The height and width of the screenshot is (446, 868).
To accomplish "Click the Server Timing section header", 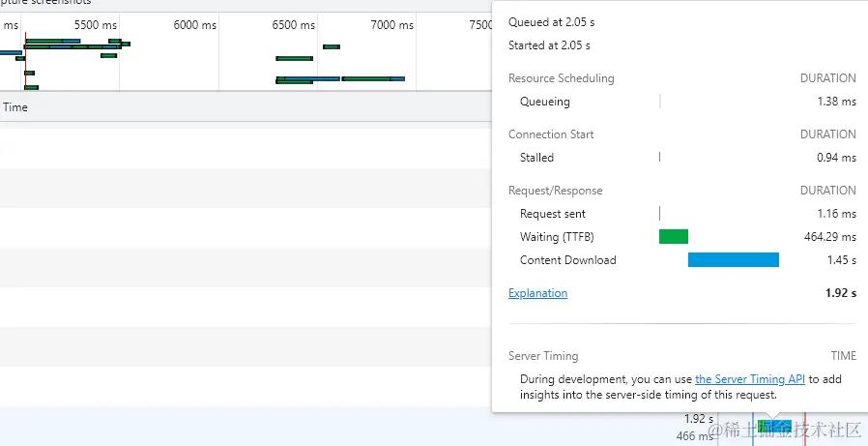I will [543, 356].
